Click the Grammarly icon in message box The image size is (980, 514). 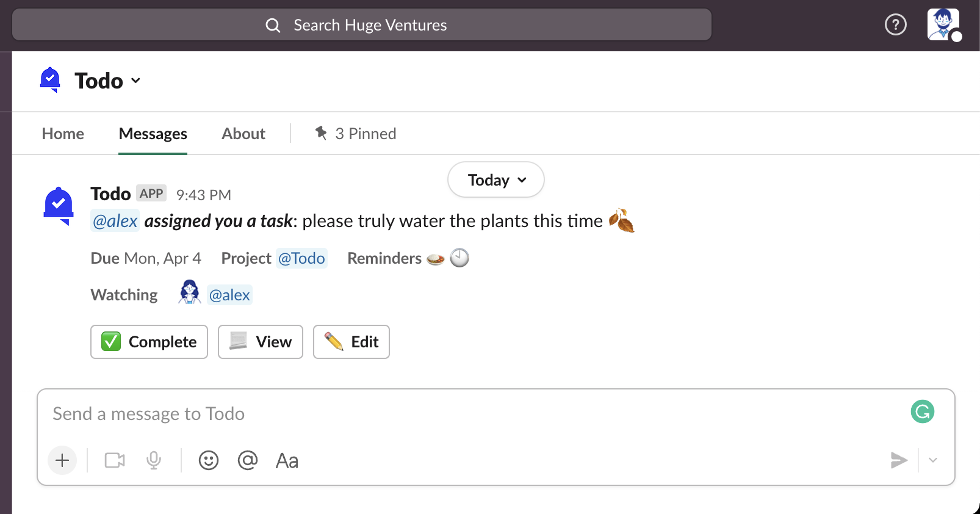point(922,411)
